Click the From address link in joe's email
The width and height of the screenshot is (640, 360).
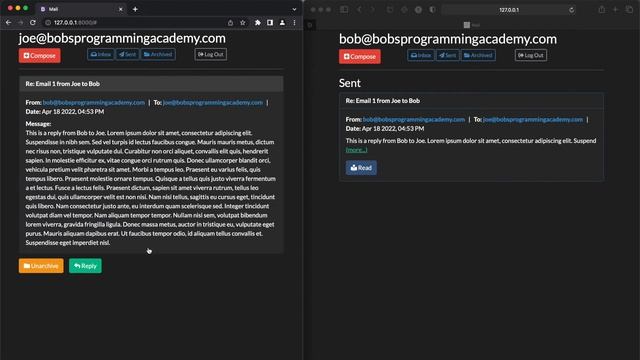pos(94,102)
